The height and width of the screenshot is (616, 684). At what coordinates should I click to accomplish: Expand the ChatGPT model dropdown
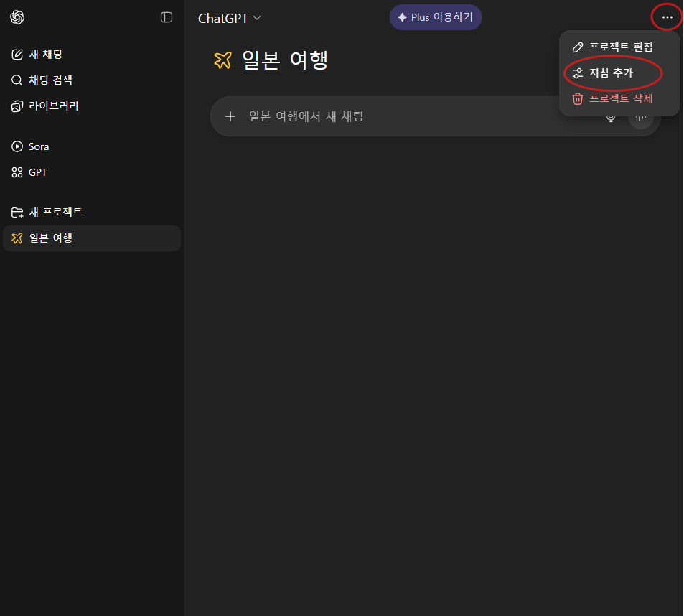pyautogui.click(x=230, y=18)
